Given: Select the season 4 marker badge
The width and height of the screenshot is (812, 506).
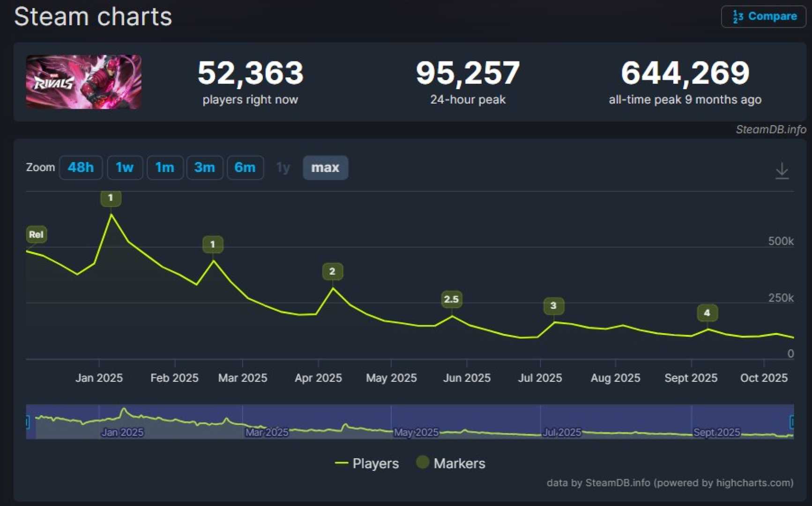Looking at the screenshot, I should coord(707,313).
